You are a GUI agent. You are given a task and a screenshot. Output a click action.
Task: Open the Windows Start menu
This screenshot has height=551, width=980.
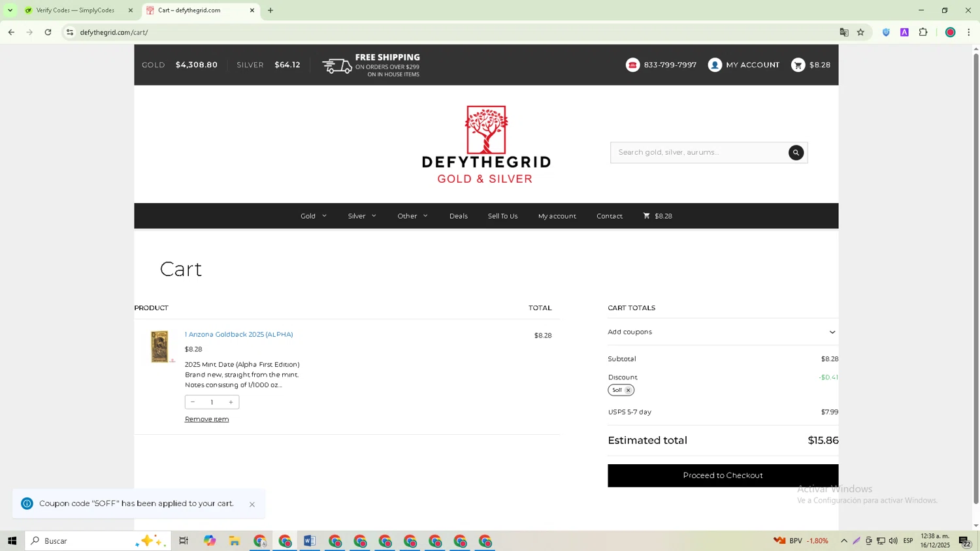(x=12, y=541)
